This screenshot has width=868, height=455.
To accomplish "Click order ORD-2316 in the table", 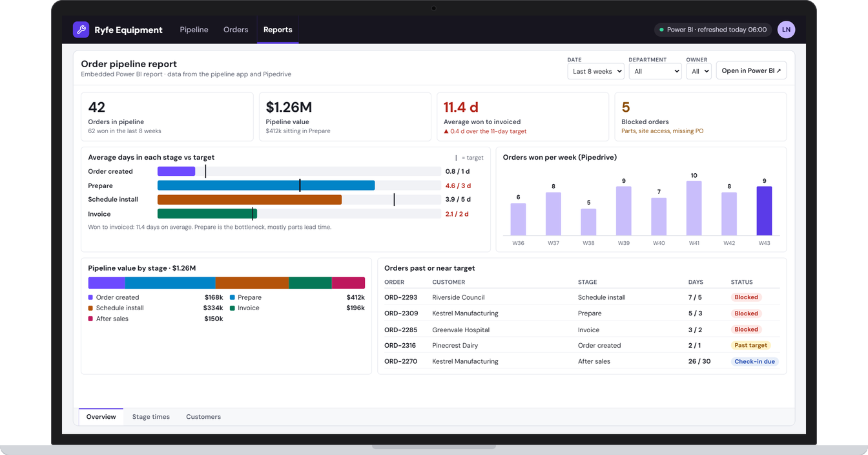I will click(x=400, y=346).
